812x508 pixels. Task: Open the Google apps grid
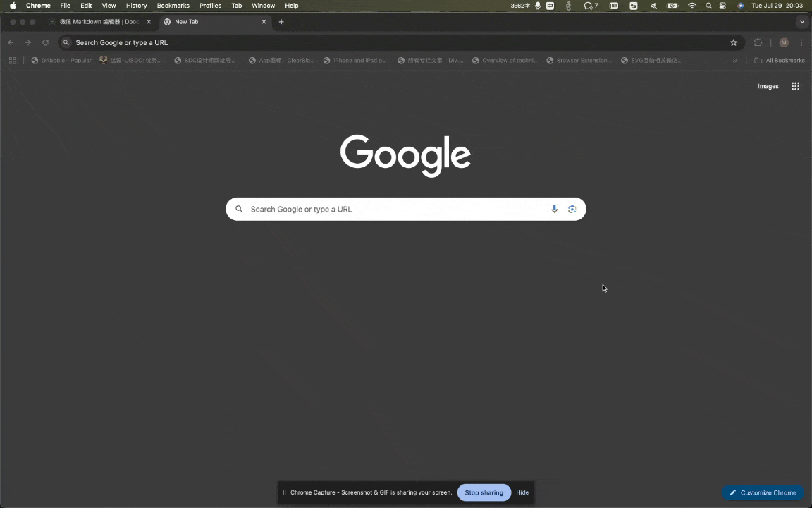click(795, 86)
